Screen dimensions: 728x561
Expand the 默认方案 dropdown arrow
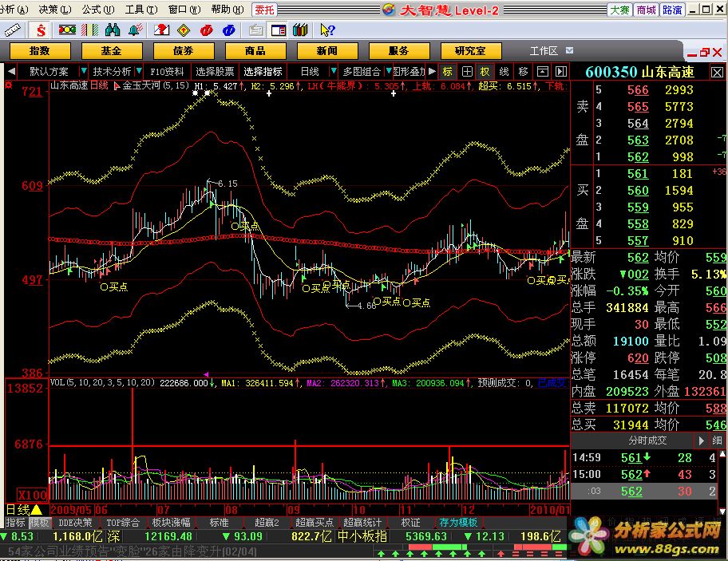(x=84, y=72)
